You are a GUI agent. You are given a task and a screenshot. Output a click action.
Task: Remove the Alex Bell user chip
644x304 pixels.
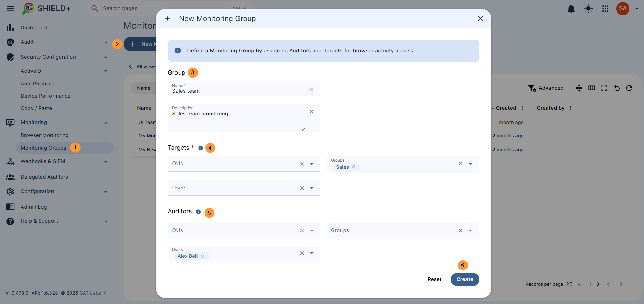(202, 256)
